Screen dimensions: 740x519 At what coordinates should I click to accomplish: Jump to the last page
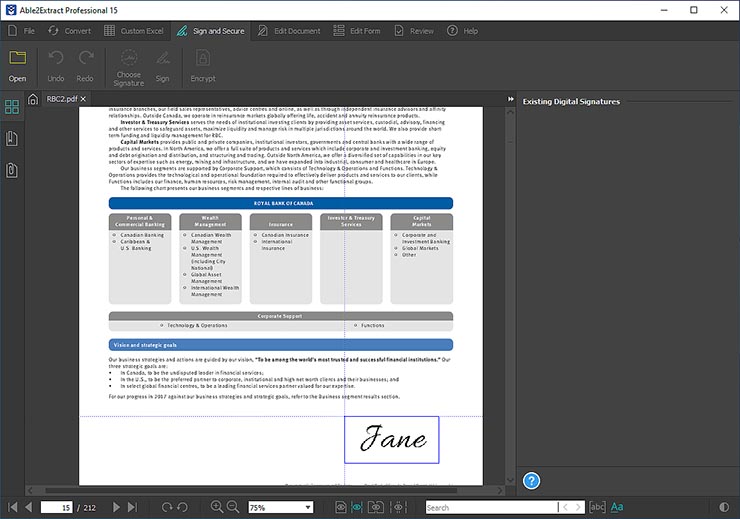click(x=131, y=507)
